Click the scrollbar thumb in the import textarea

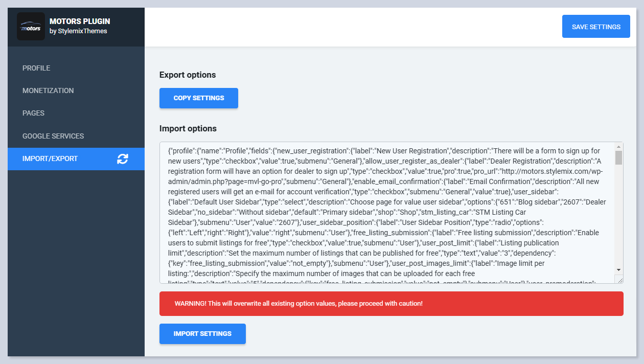[x=618, y=157]
